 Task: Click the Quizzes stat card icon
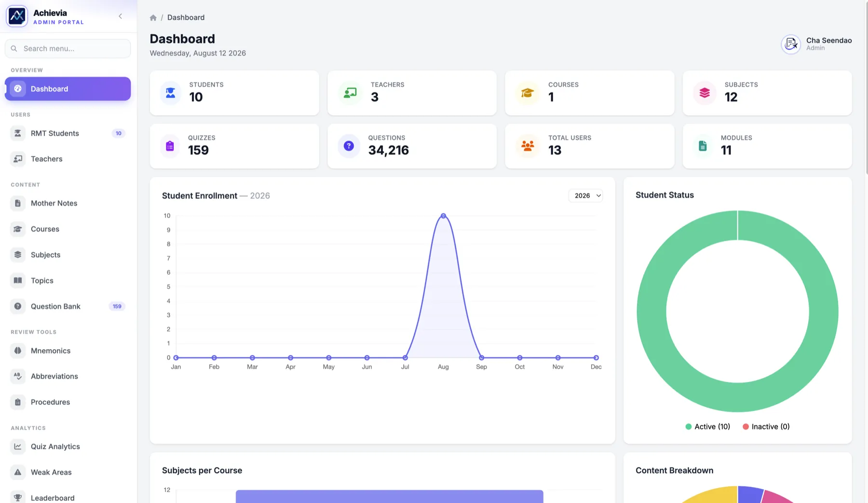(x=170, y=146)
